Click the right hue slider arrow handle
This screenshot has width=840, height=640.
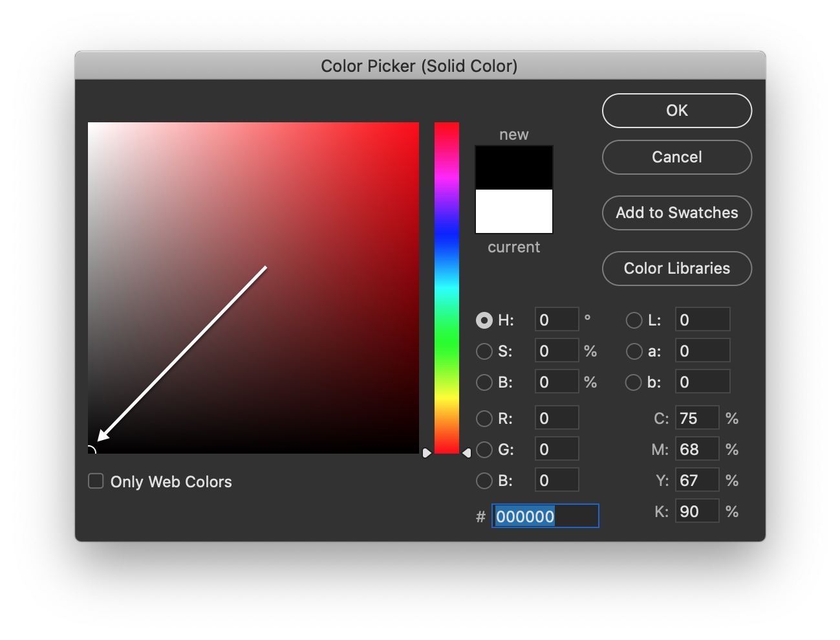point(466,453)
